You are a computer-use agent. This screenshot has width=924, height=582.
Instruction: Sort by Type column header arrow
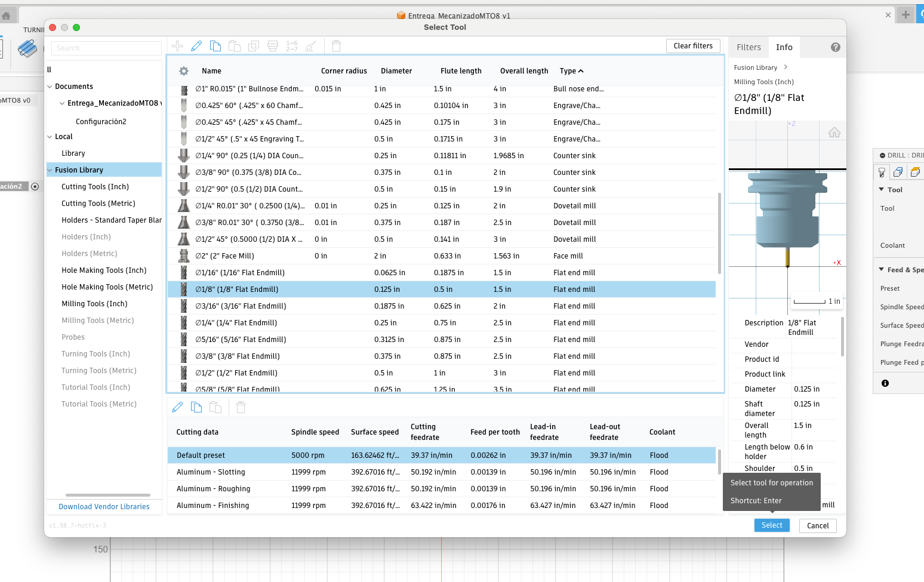(x=581, y=71)
